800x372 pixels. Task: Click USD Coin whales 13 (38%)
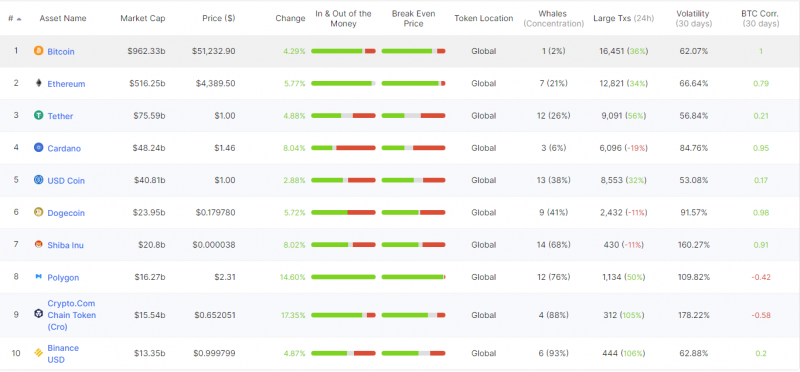click(x=554, y=180)
